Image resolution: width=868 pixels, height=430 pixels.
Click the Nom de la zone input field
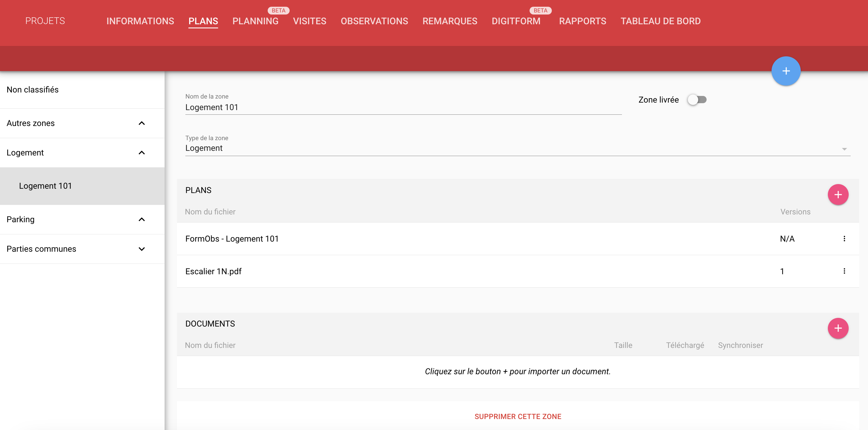coord(403,108)
